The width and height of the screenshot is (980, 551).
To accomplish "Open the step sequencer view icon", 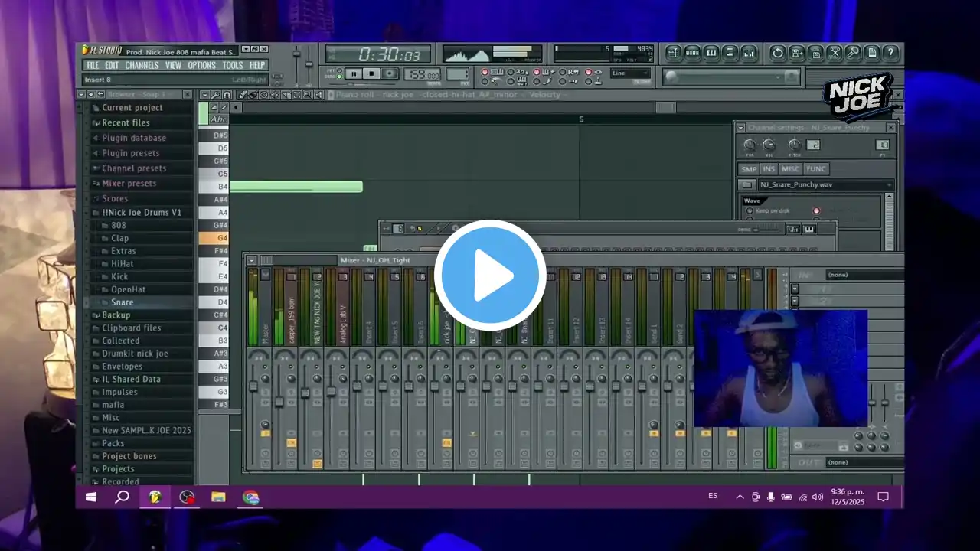I will pos(692,53).
